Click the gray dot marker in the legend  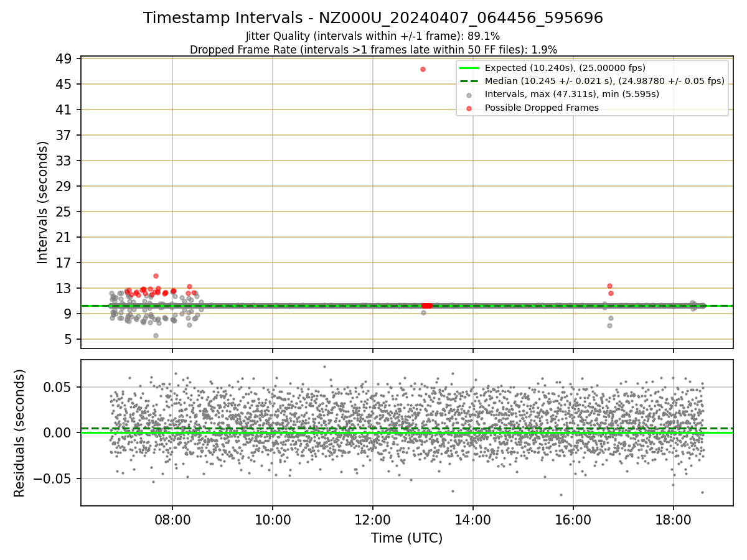point(469,95)
